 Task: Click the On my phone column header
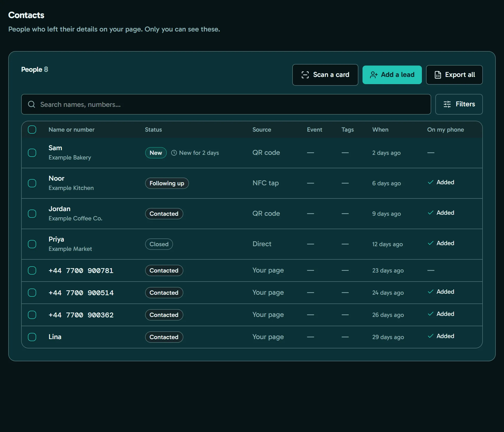tap(445, 130)
